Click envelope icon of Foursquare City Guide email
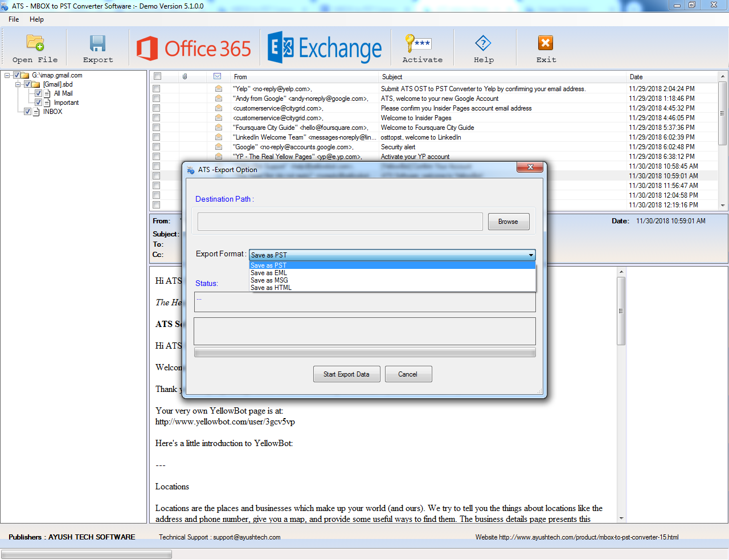 (x=219, y=128)
